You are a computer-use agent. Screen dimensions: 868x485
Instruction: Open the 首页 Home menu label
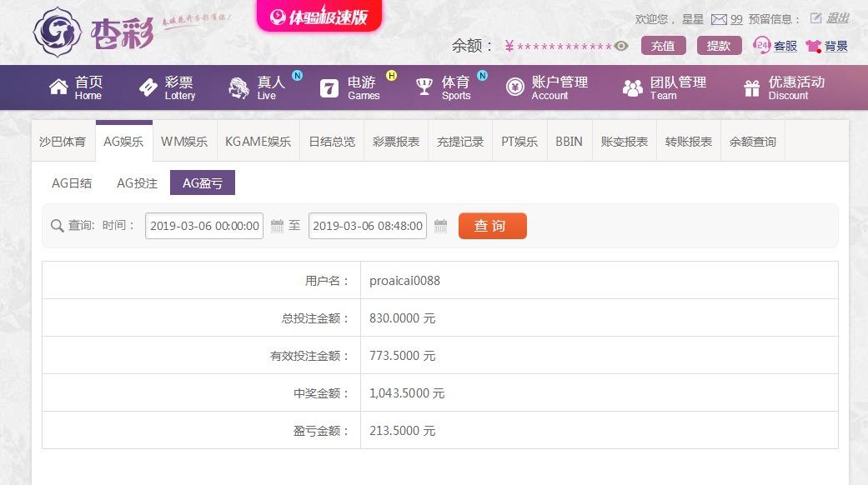[88, 87]
